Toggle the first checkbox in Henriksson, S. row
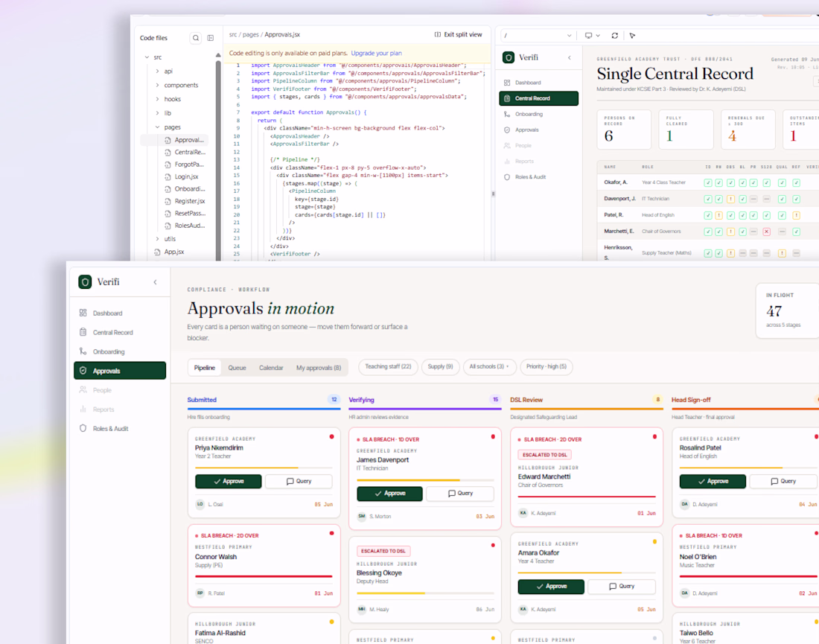 pyautogui.click(x=708, y=253)
